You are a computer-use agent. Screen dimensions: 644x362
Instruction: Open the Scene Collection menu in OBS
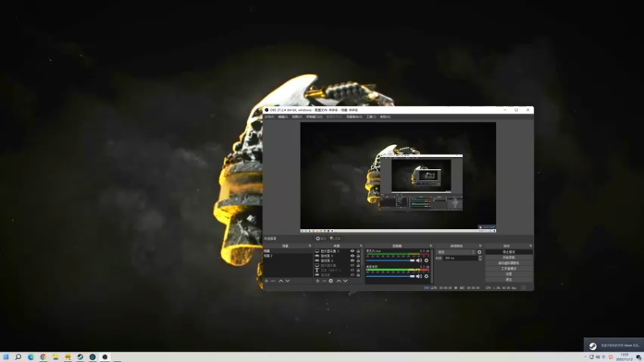click(354, 117)
